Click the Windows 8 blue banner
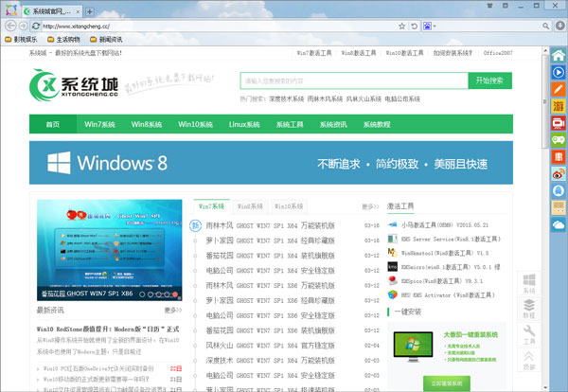The height and width of the screenshot is (392, 568). coord(271,163)
